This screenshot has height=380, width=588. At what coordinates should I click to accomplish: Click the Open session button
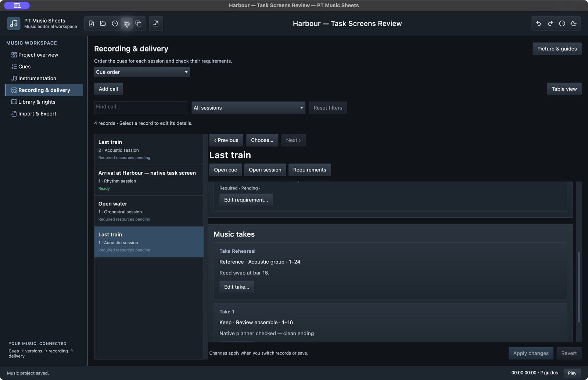(x=265, y=170)
